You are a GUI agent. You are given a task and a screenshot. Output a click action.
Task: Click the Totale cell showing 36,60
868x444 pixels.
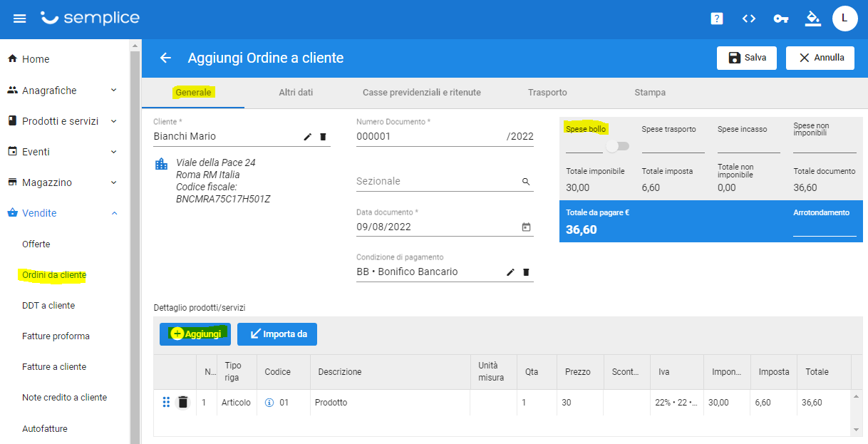[x=824, y=403]
